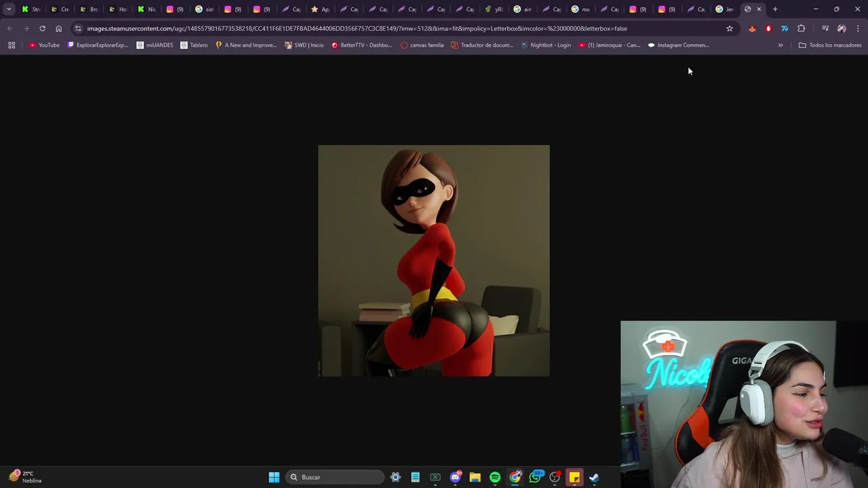Open the Extensions puzzle menu
Screen dimensions: 868x488
tap(802, 28)
